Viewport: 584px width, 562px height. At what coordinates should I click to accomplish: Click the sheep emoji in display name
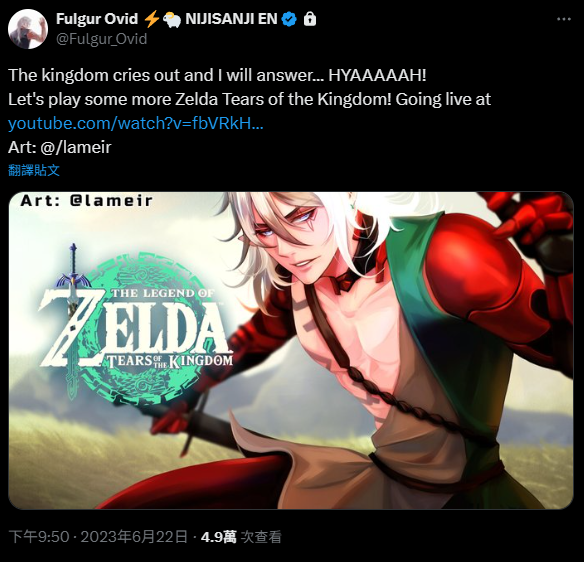point(172,19)
